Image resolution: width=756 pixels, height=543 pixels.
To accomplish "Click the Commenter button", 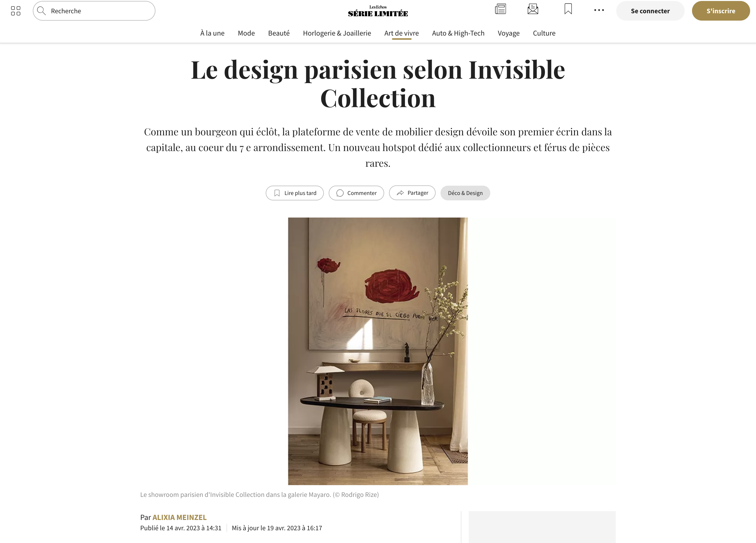I will coord(356,193).
